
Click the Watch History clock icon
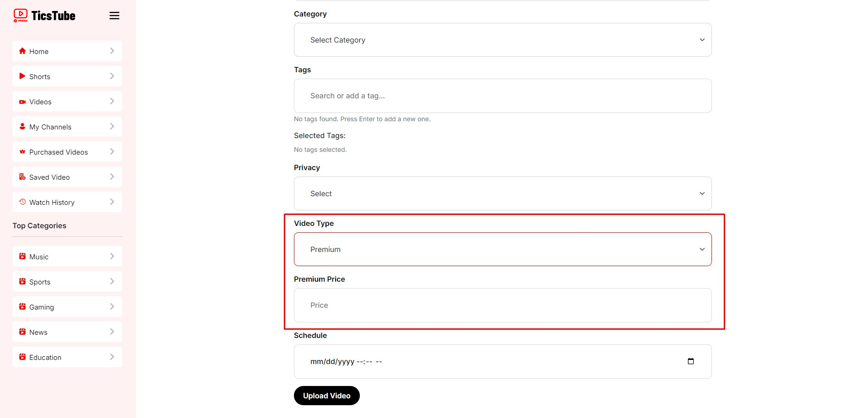click(x=22, y=202)
